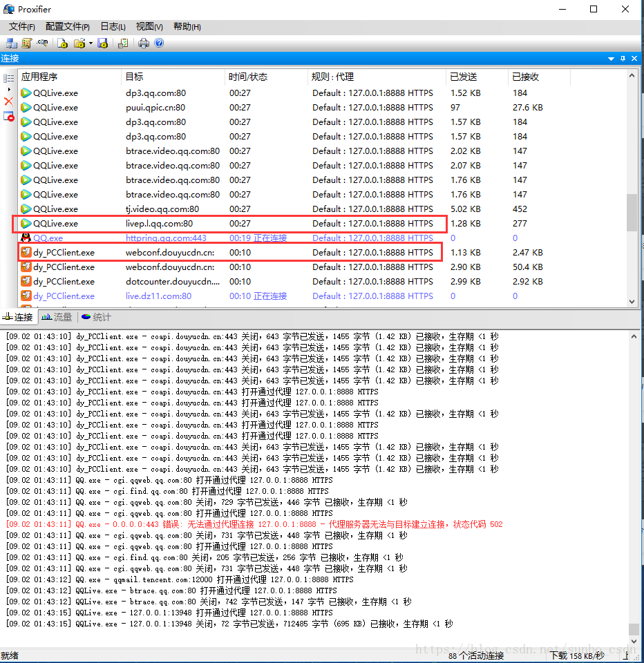Select the tj.video.qq.com:80 target cell
The height and width of the screenshot is (663, 644).
coord(162,209)
